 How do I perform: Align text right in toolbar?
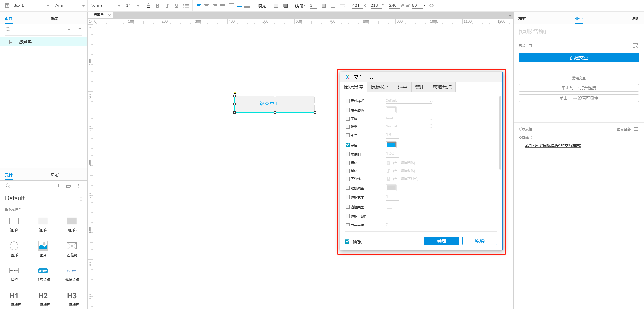[x=215, y=6]
